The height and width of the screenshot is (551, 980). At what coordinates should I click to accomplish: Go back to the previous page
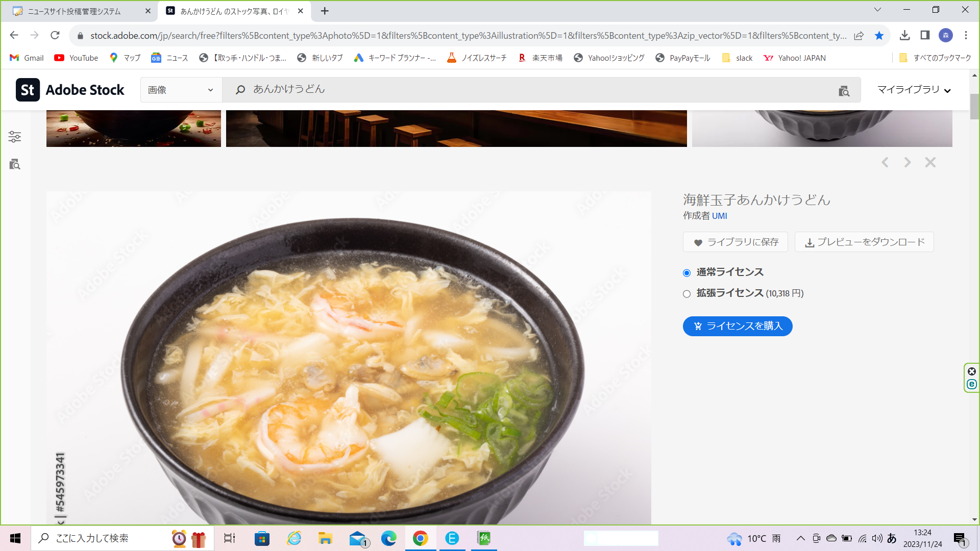(14, 35)
